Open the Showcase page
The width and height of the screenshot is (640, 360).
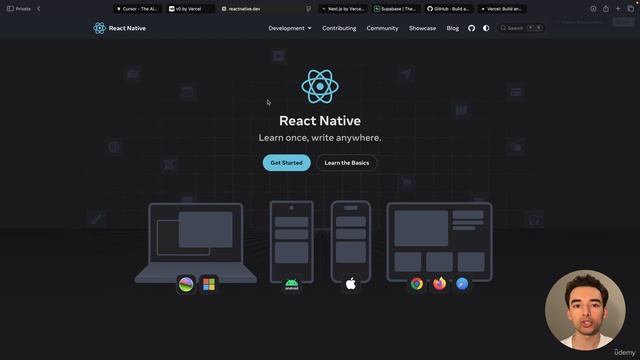pyautogui.click(x=422, y=28)
